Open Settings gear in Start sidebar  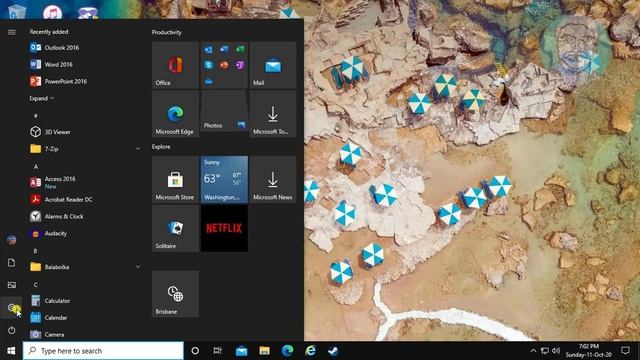tap(11, 307)
